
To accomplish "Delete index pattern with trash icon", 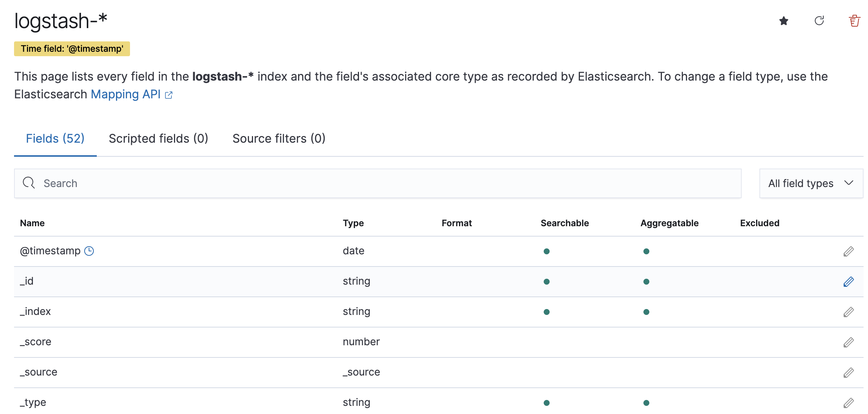I will 854,21.
